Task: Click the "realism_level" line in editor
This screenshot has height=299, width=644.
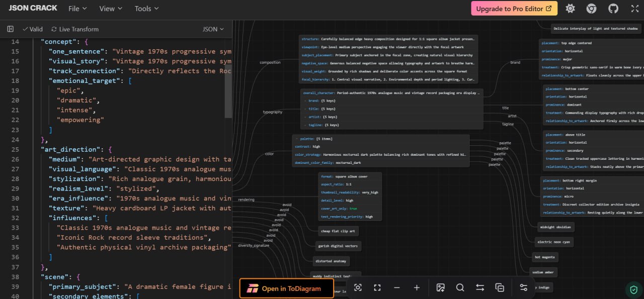Action: [104, 188]
